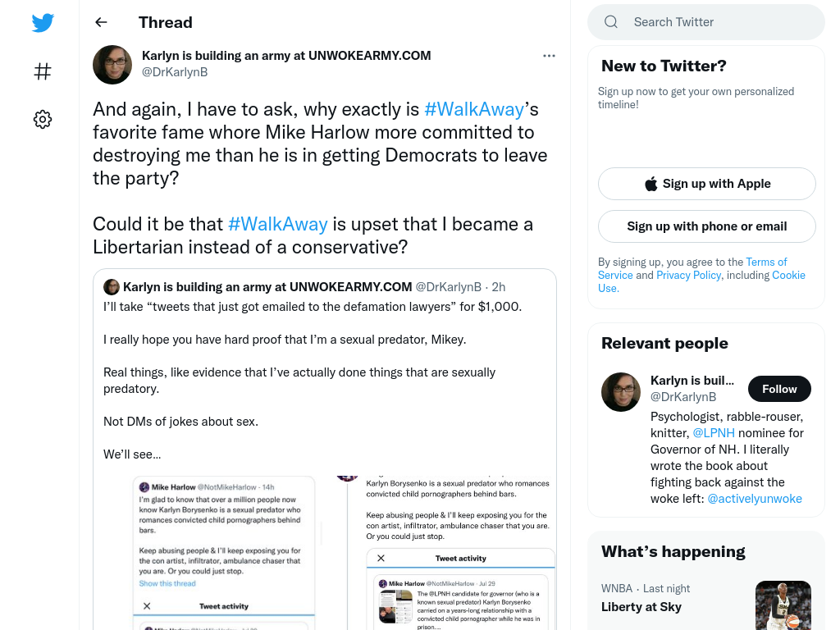
Task: Click the tweet author's profile avatar
Action: click(x=112, y=65)
